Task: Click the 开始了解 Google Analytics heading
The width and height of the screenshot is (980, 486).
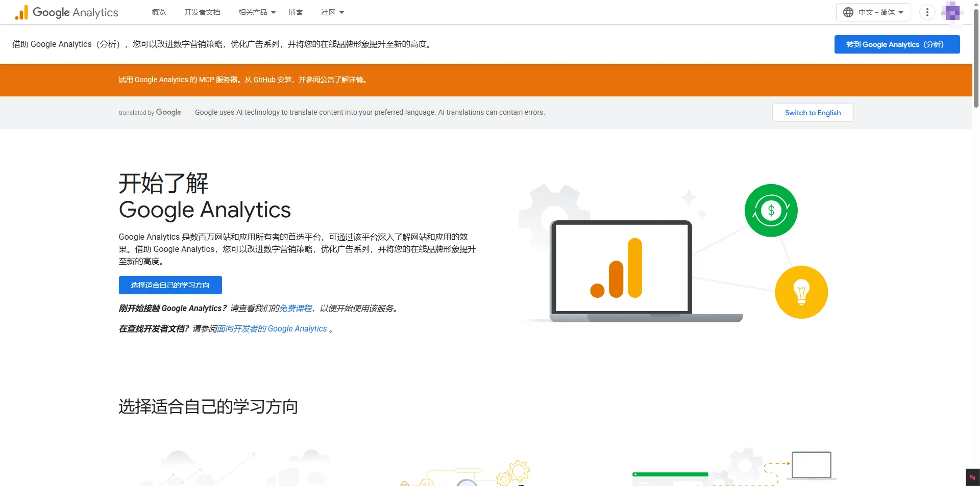Action: click(205, 196)
